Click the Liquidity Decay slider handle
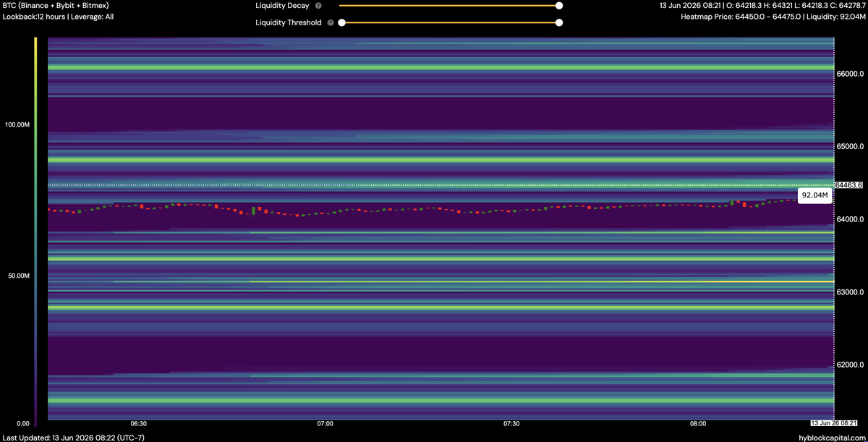 coord(559,6)
